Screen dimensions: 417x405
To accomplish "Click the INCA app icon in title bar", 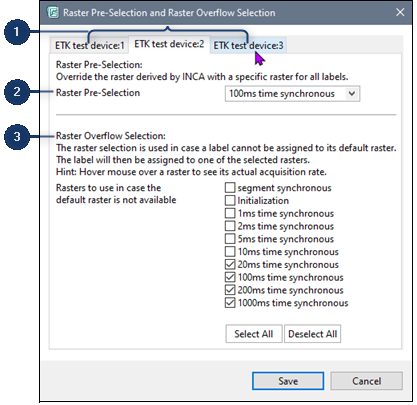I will click(53, 13).
